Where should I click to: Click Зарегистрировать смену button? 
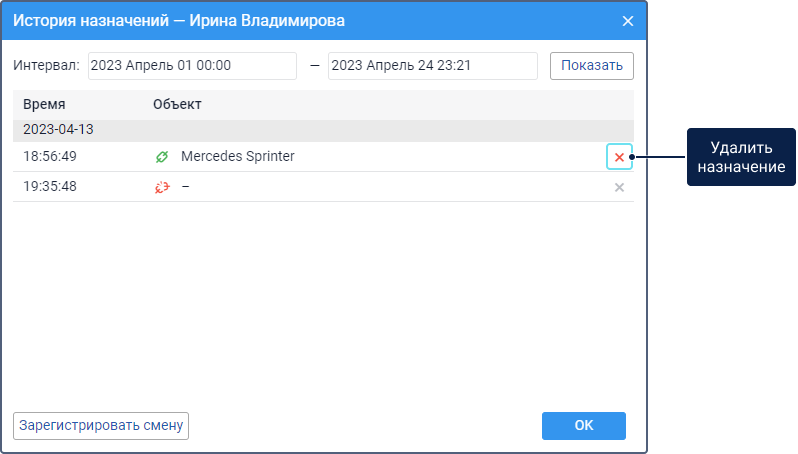(x=101, y=425)
